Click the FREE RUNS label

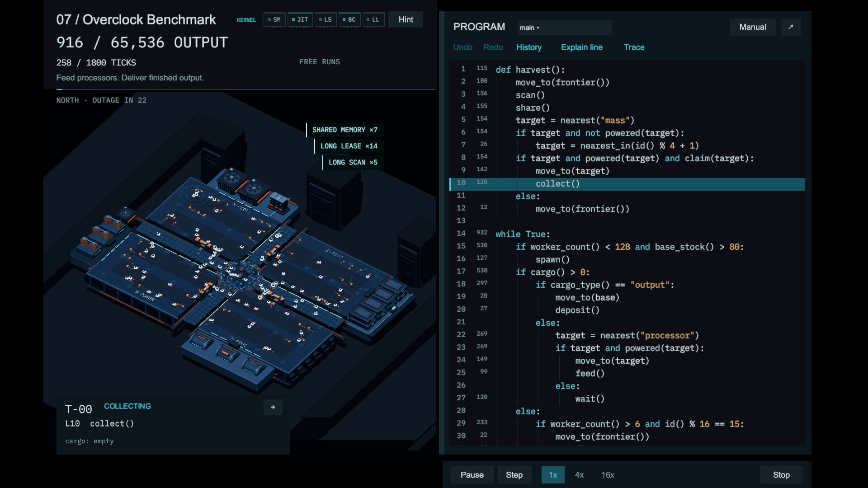320,62
